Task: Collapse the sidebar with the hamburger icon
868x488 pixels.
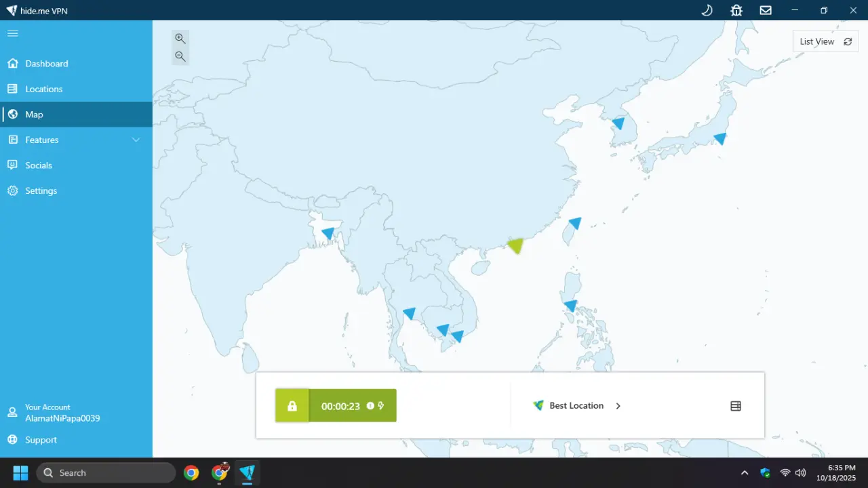Action: tap(12, 33)
